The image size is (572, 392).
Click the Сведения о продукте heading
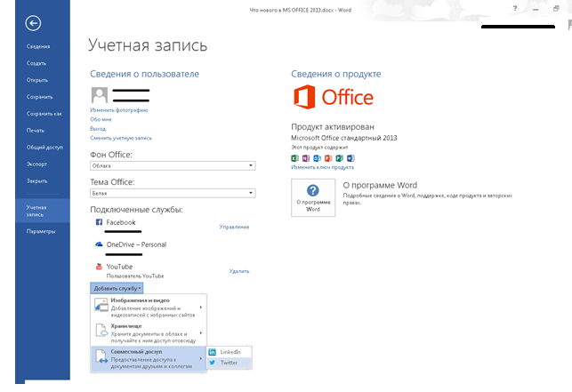[336, 74]
